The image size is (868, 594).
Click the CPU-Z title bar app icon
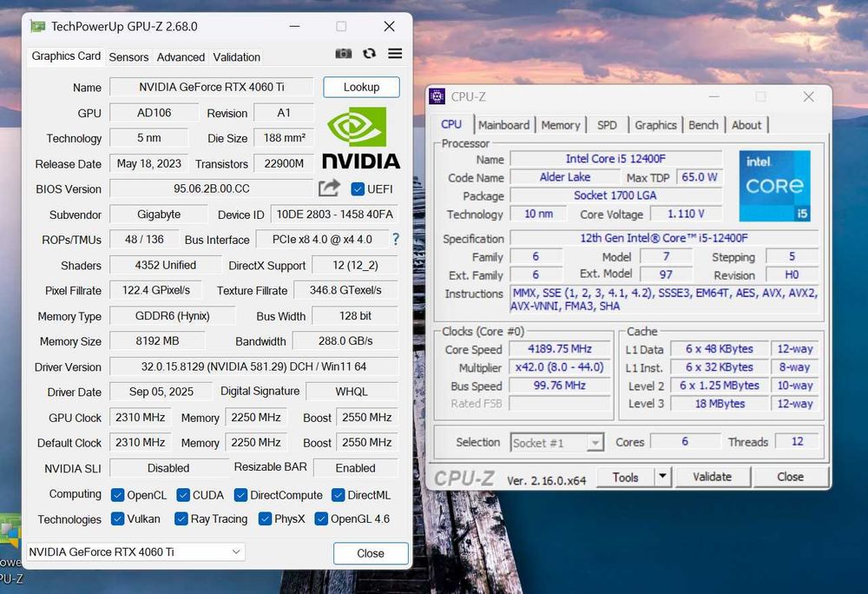click(437, 96)
